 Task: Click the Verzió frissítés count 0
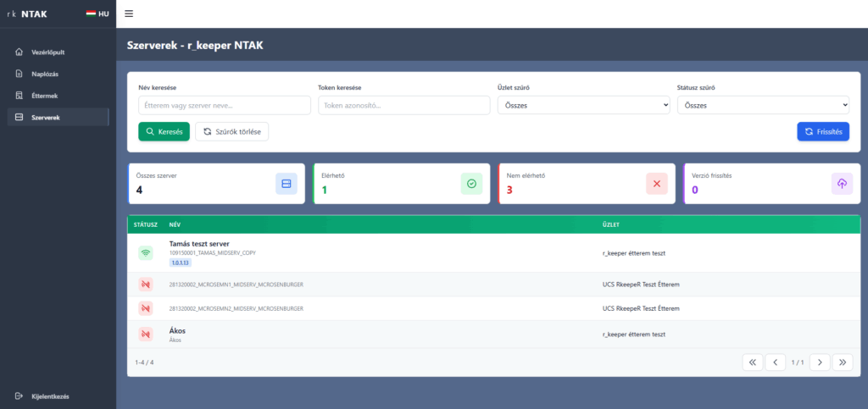[695, 191]
